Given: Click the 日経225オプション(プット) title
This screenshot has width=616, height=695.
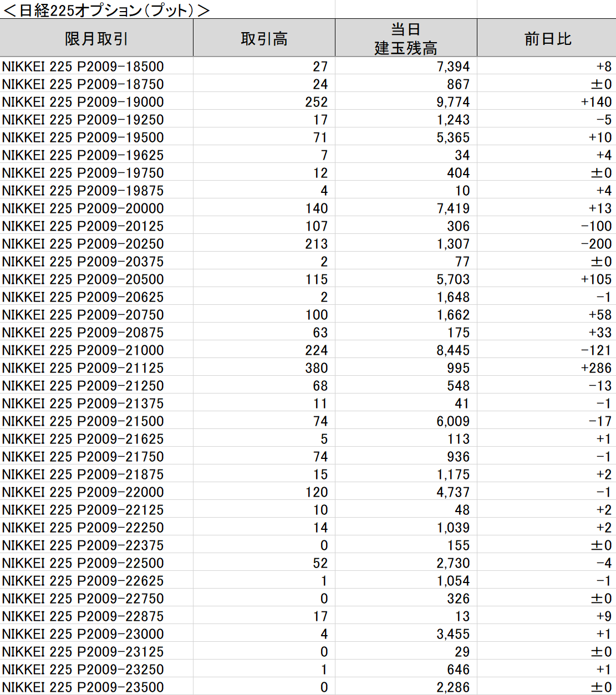Looking at the screenshot, I should [106, 9].
